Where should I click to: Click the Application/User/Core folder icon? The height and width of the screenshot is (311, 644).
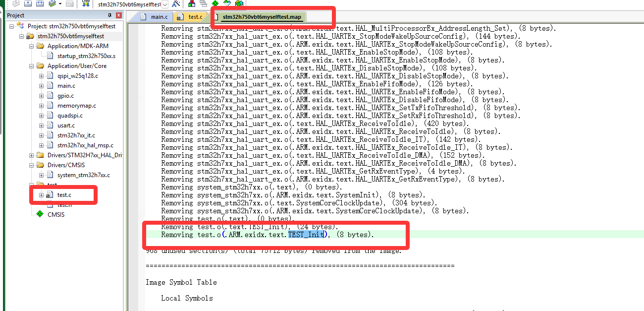point(40,66)
